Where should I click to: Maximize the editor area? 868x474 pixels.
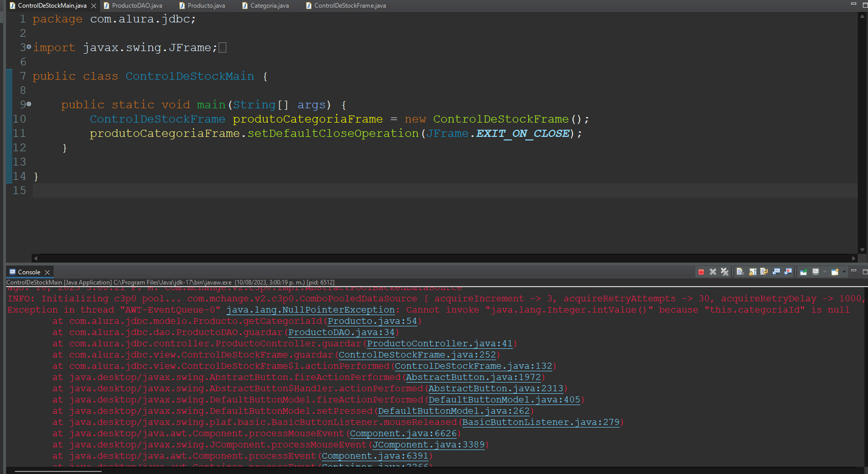click(864, 4)
